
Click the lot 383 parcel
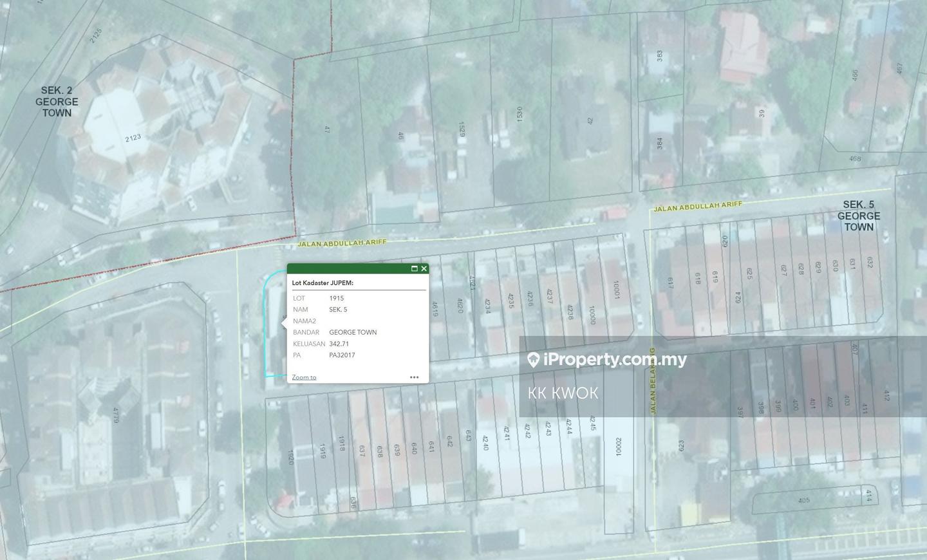(659, 56)
